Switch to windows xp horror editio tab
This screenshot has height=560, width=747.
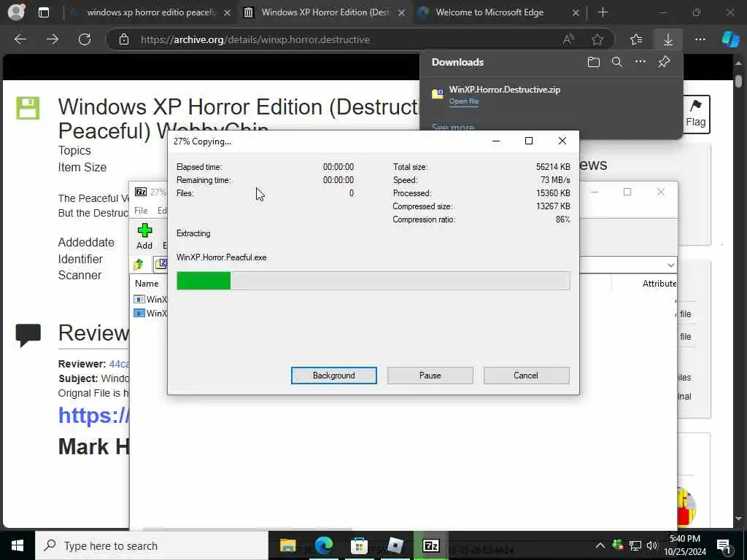(x=150, y=12)
